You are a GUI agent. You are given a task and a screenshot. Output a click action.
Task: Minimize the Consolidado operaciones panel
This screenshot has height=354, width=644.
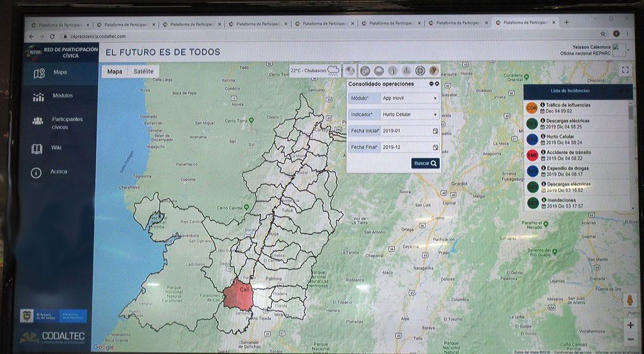pyautogui.click(x=431, y=84)
